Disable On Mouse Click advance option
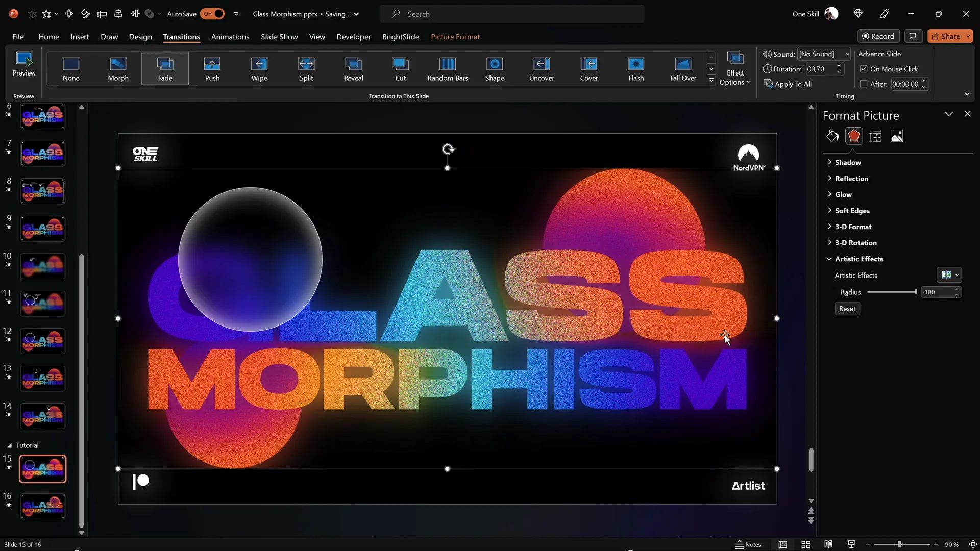 click(x=864, y=68)
